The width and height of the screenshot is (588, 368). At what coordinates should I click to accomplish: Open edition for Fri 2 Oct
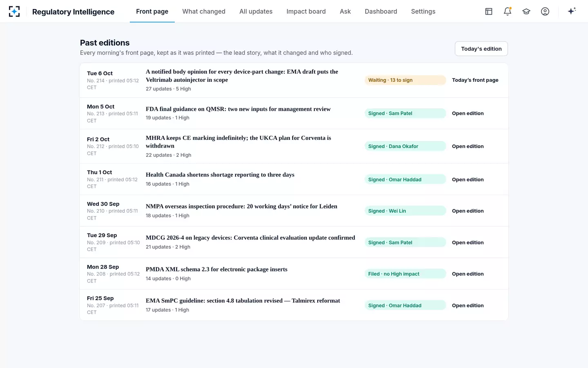point(468,146)
